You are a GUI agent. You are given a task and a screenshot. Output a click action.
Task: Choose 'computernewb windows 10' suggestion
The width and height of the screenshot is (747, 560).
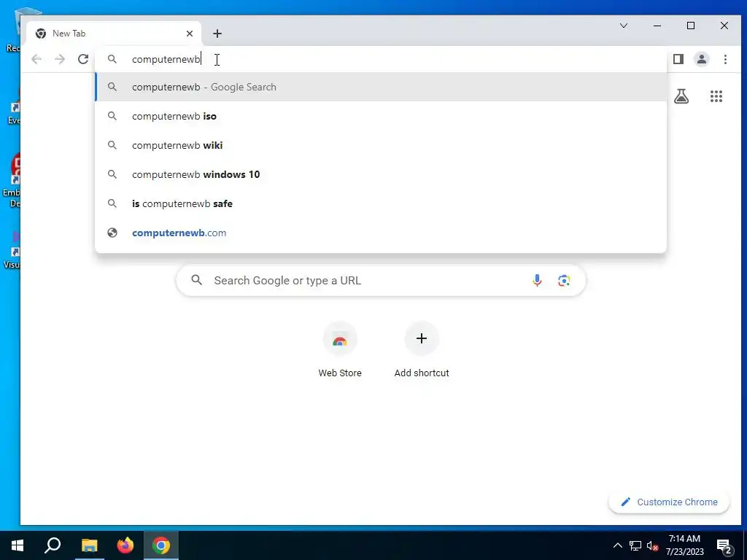pyautogui.click(x=381, y=174)
